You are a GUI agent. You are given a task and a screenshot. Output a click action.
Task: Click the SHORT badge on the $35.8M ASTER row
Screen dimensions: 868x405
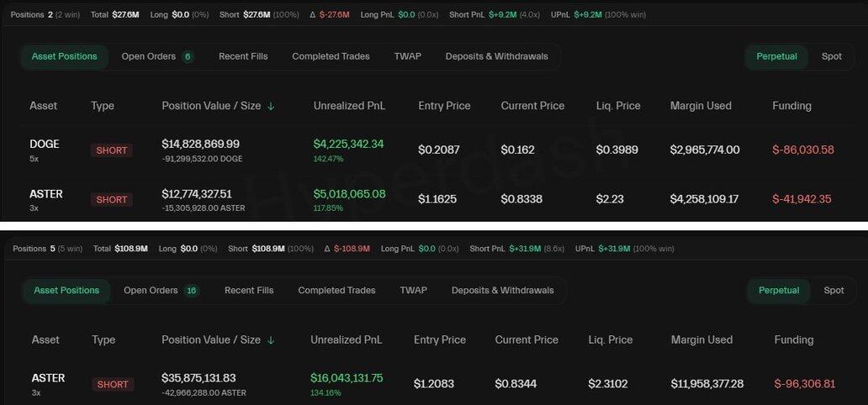pyautogui.click(x=113, y=385)
